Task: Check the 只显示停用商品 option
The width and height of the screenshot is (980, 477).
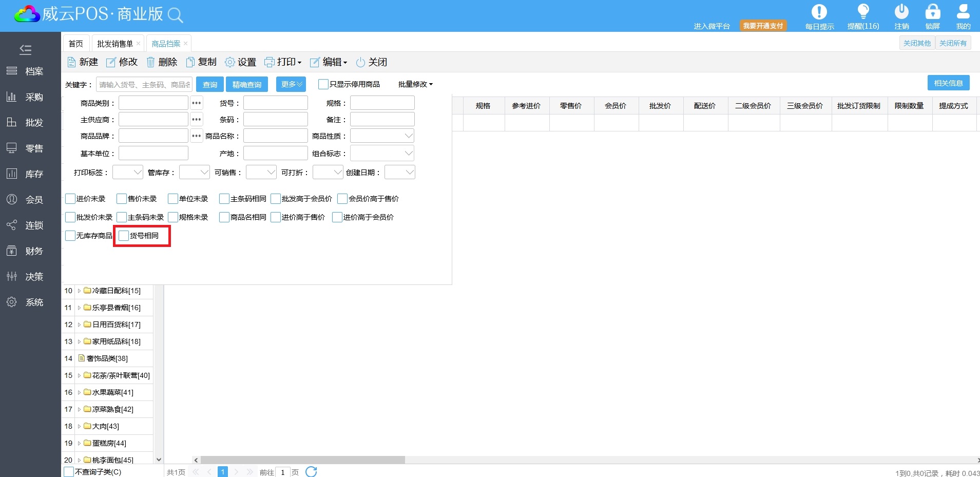Action: click(x=323, y=84)
